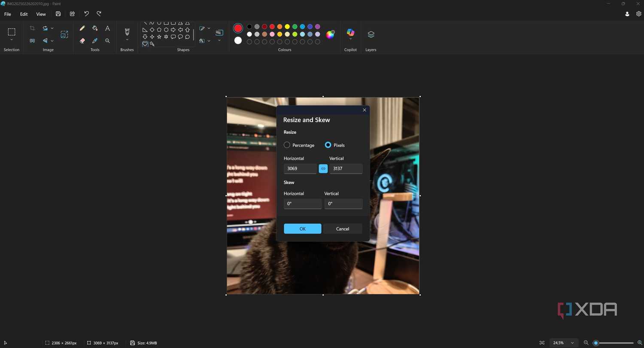Pick the Eraser tool

[82, 41]
